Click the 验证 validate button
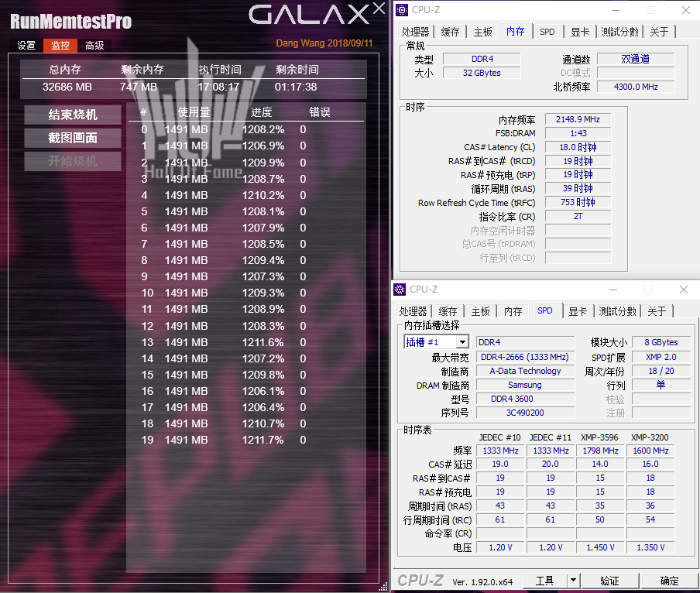Viewport: 700px width, 593px height. click(x=610, y=580)
